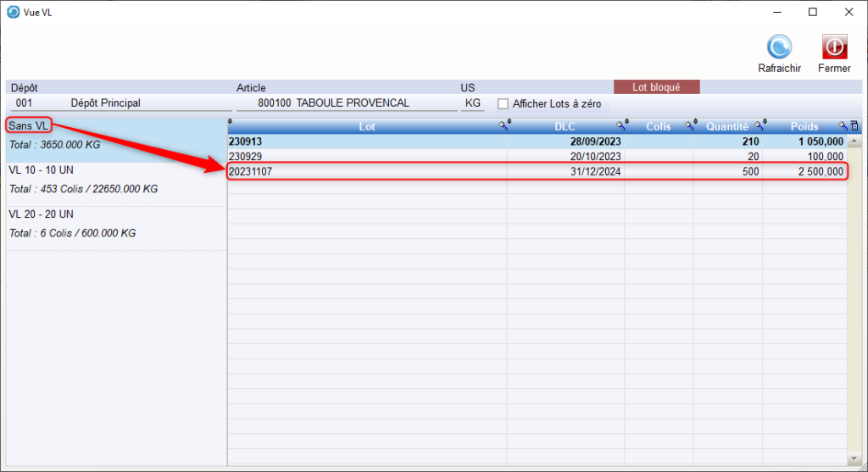
Task: Click the search icon in DLC column header
Action: [x=620, y=126]
